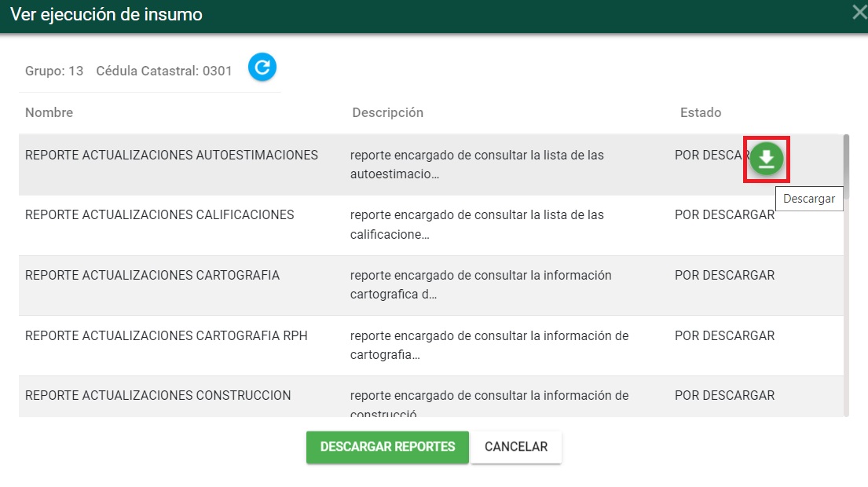Click the blue refresh icon

click(x=262, y=68)
